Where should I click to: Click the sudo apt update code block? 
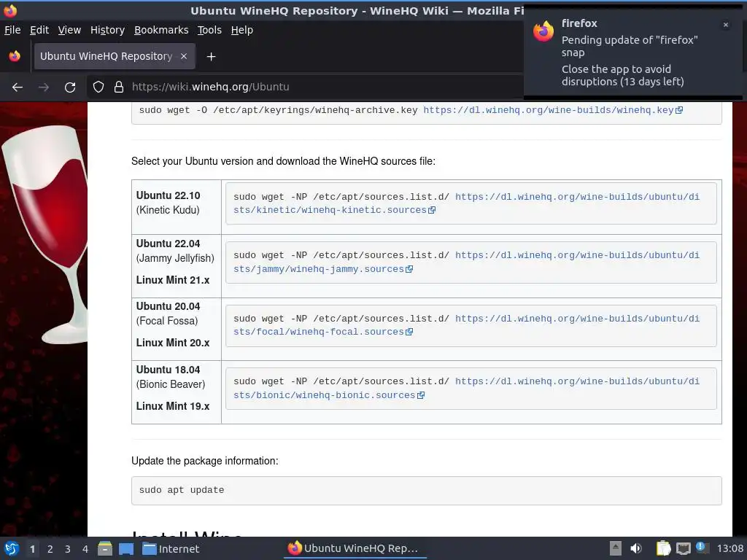click(x=426, y=491)
